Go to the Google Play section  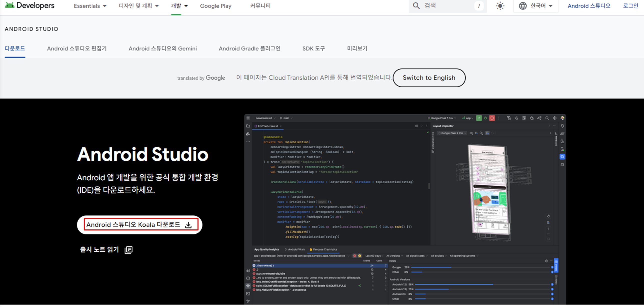coord(215,6)
